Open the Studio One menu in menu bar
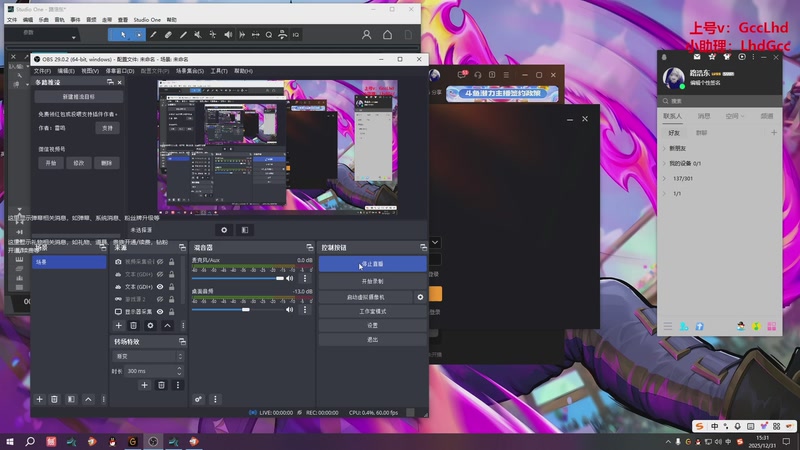800x450 pixels. point(147,20)
